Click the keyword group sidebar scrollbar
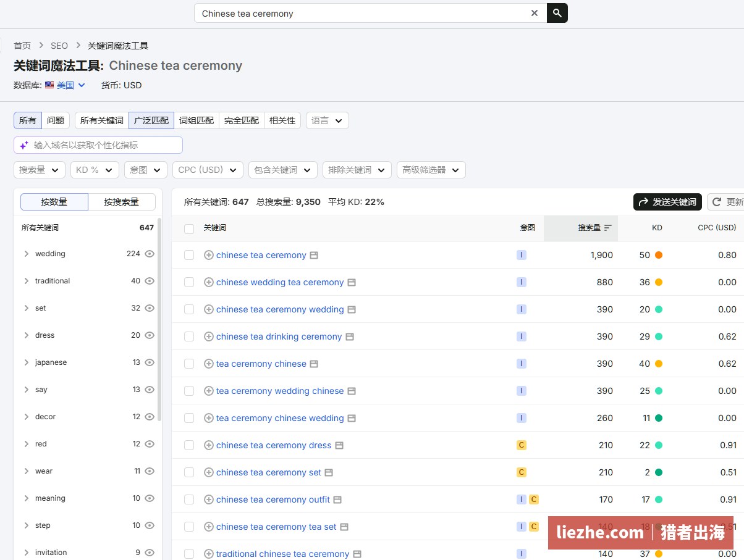Image resolution: width=744 pixels, height=560 pixels. click(x=159, y=319)
